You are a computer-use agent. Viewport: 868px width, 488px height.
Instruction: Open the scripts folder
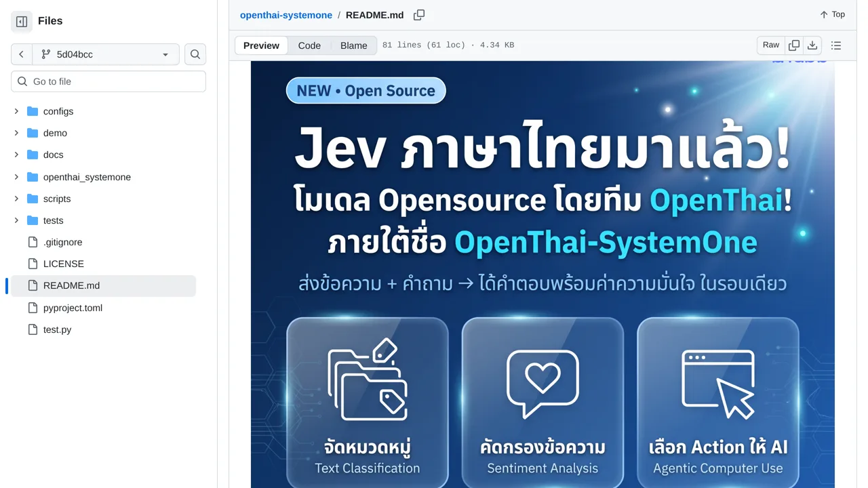[57, 199]
